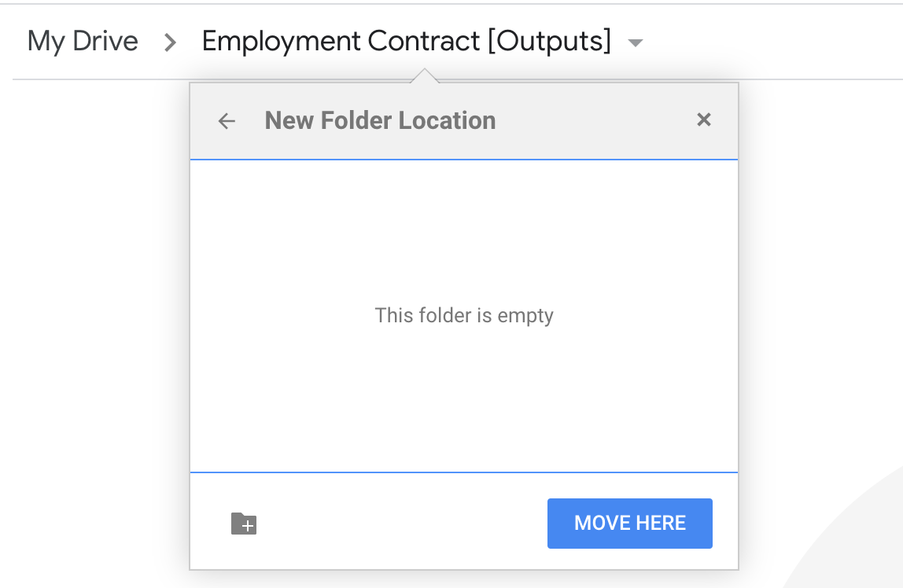Click header space between title and close X

pyautogui.click(x=598, y=121)
